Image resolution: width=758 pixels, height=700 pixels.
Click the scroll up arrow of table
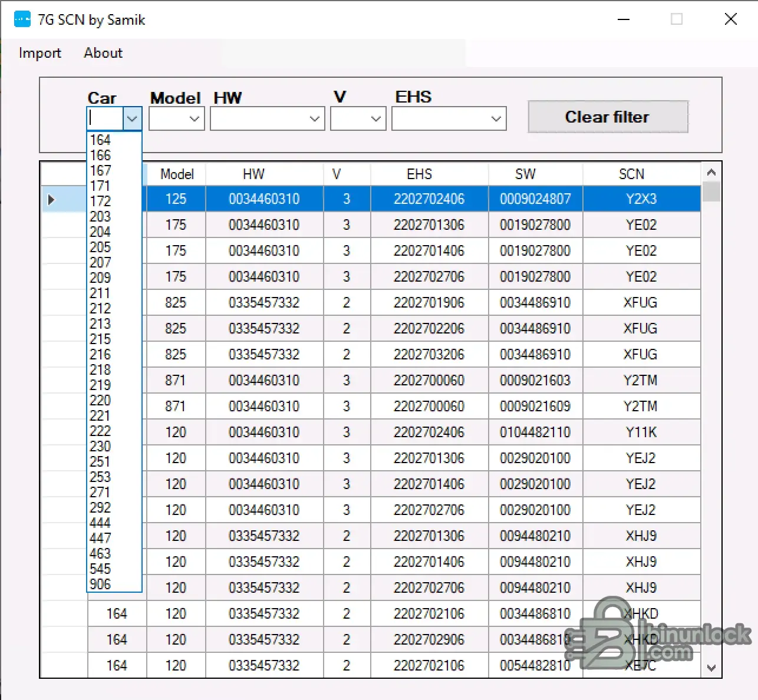click(x=711, y=173)
